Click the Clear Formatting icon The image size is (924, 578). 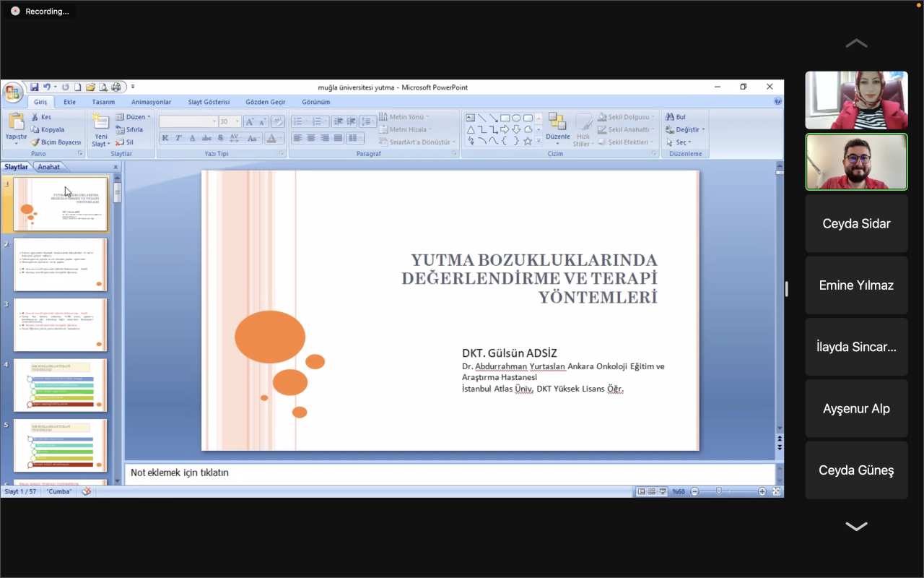tap(278, 121)
